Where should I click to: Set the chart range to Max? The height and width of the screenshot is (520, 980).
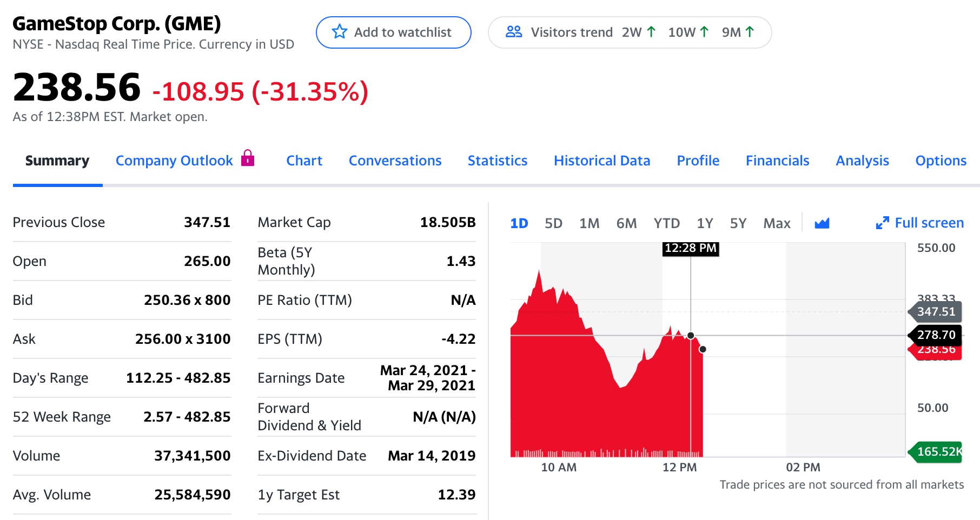[x=777, y=223]
